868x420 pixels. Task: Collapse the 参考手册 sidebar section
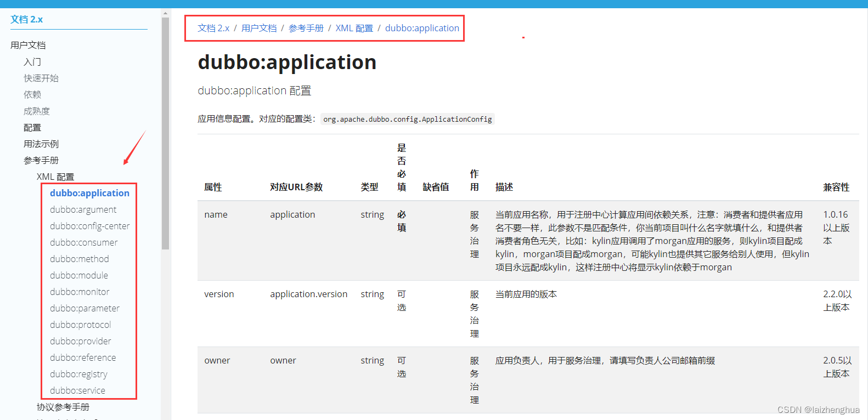[41, 160]
